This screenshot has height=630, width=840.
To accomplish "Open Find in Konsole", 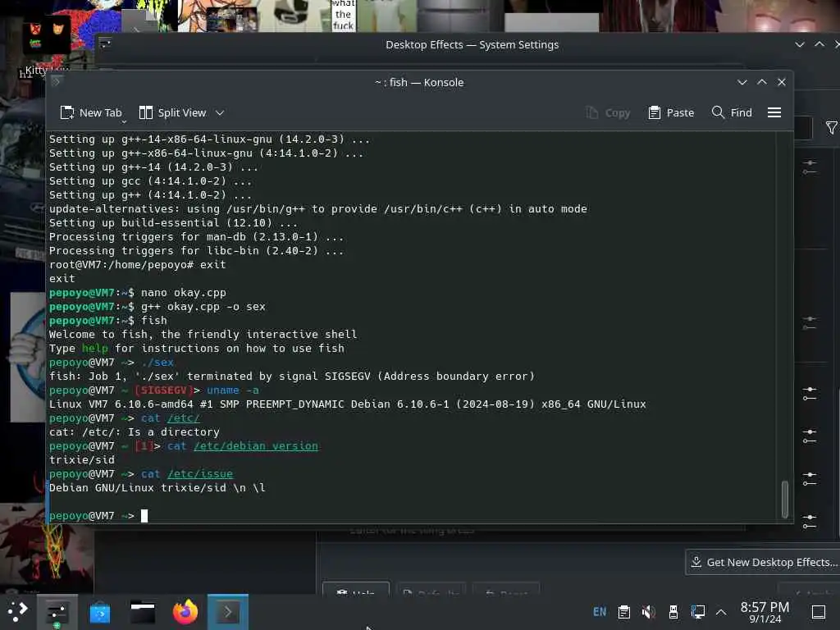I will click(x=731, y=112).
